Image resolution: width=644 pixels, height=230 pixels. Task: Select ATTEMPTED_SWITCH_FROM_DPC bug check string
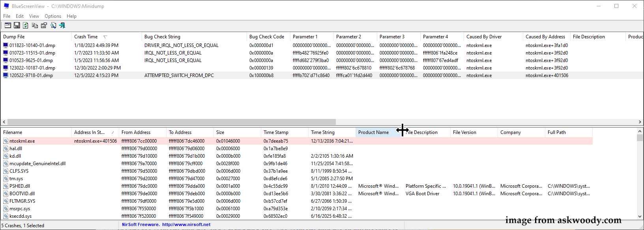pos(179,75)
